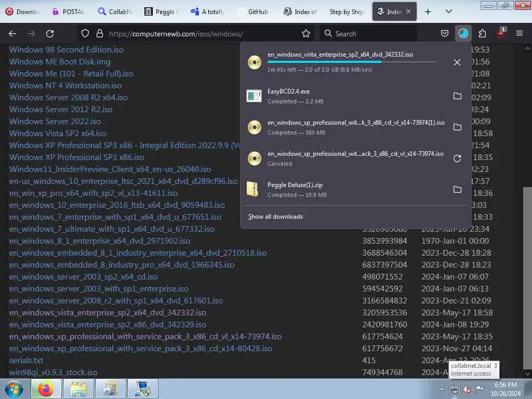Open win98qi_v0.9.3_stock.iso link

54,373
